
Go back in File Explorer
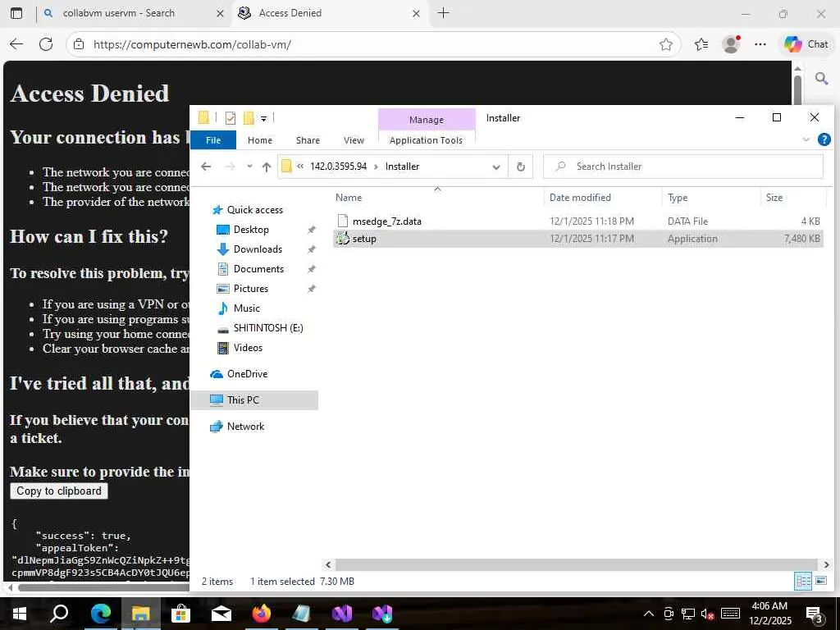pos(206,167)
